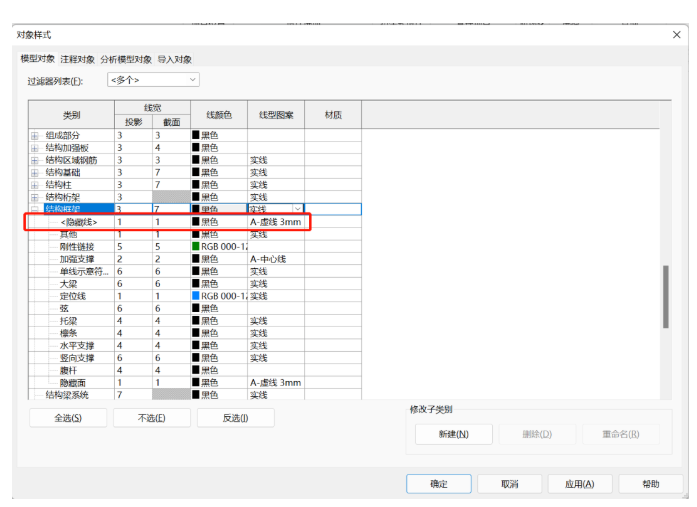Click the 不选(E) button
Image resolution: width=697 pixels, height=507 pixels.
(152, 418)
